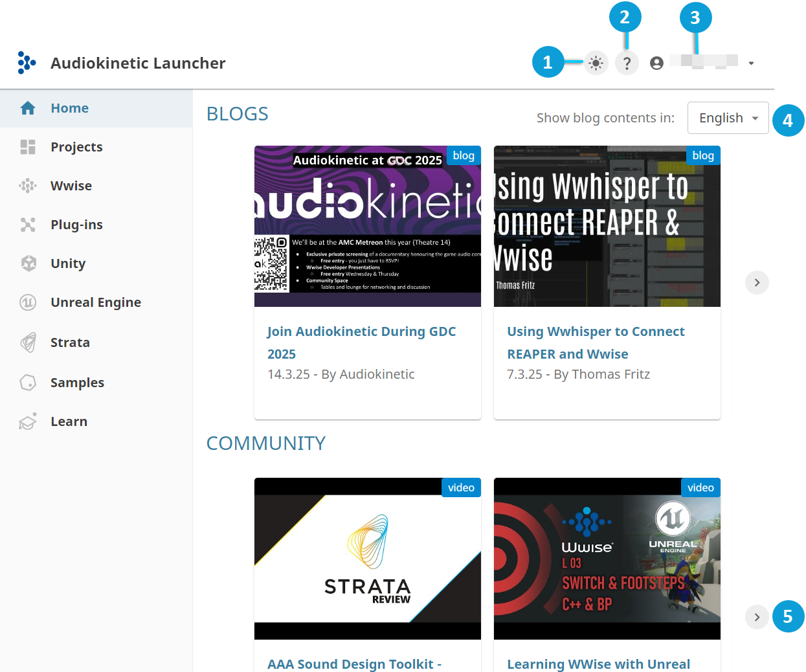
Task: Select the Wwise sidebar icon
Action: (x=28, y=186)
